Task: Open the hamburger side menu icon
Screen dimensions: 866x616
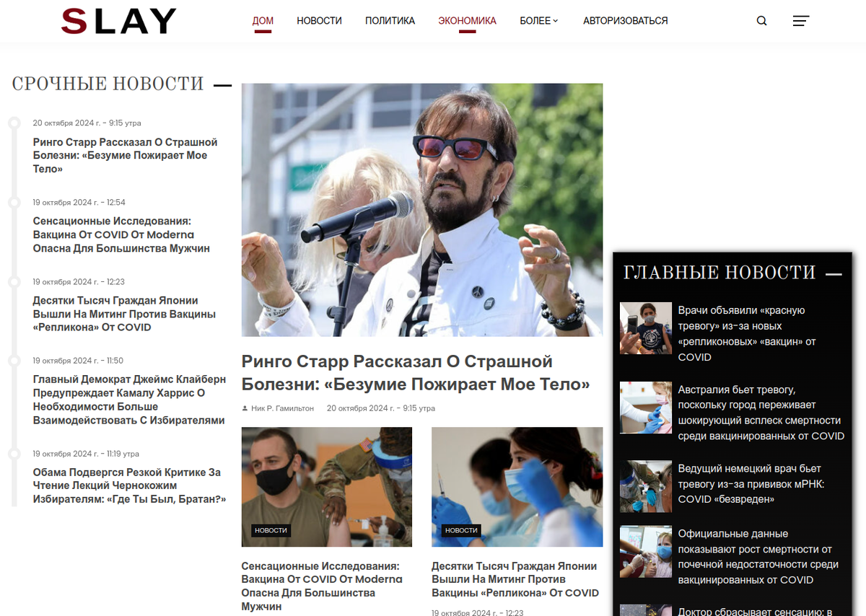Action: (800, 21)
